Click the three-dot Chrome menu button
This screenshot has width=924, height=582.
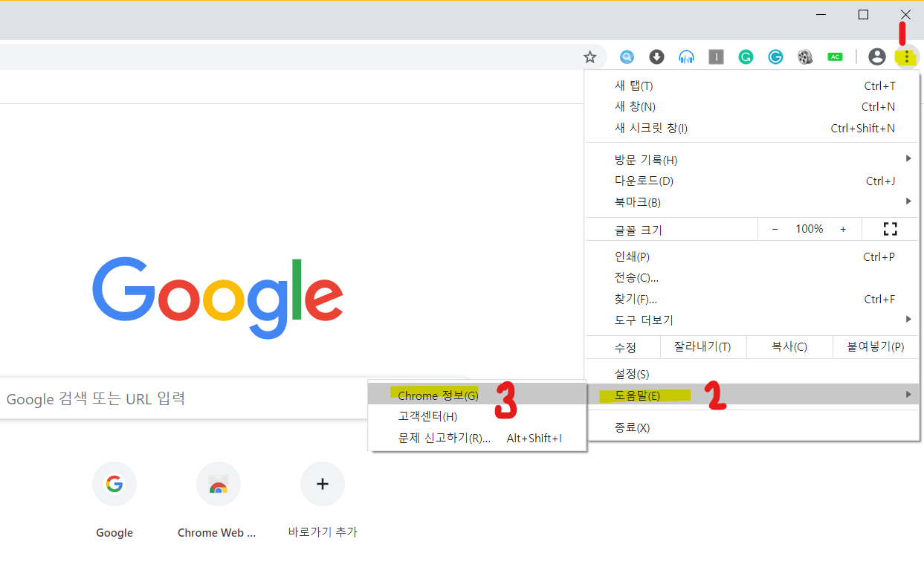906,56
